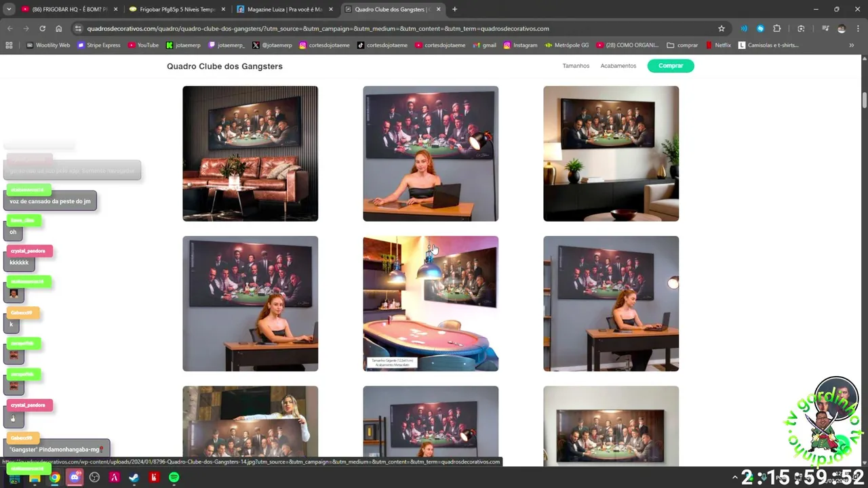
Task: Open the Metrópole GG bookmark
Action: tap(567, 45)
